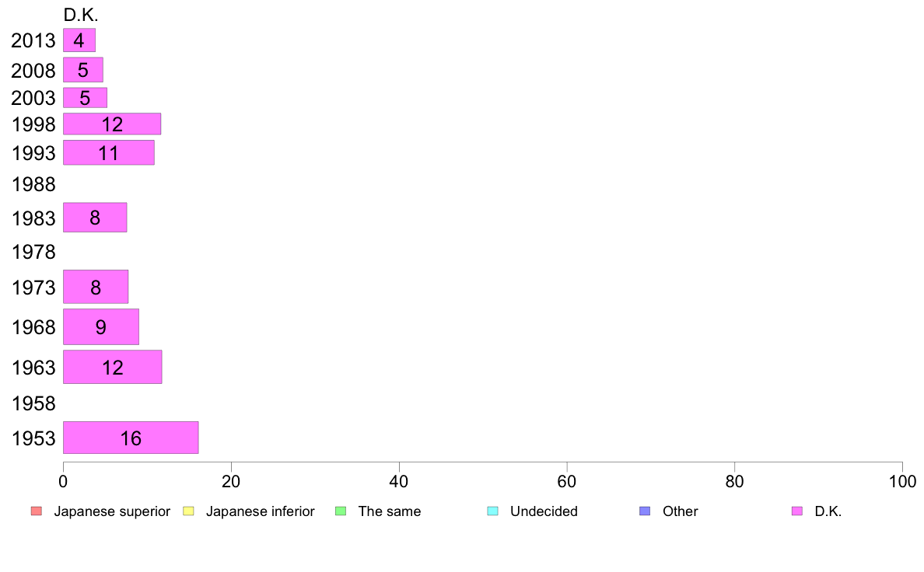Click the 1958 year label

tap(33, 403)
